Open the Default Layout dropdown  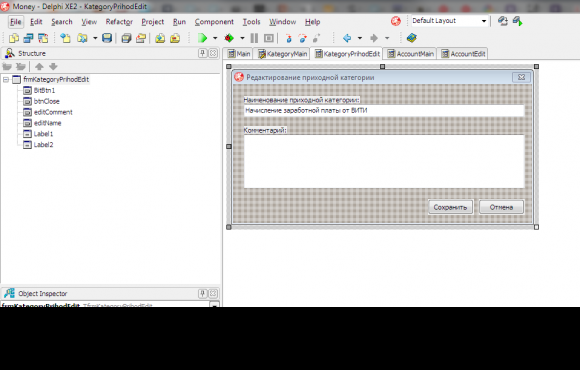pos(483,21)
